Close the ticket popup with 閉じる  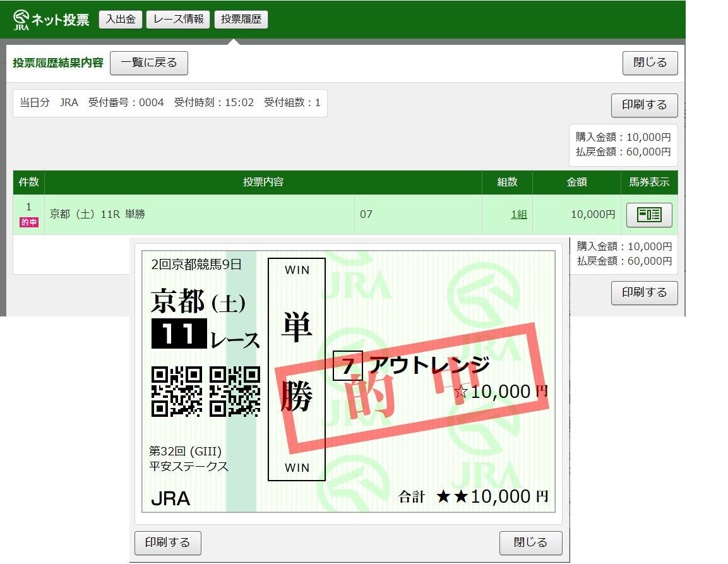click(x=530, y=543)
